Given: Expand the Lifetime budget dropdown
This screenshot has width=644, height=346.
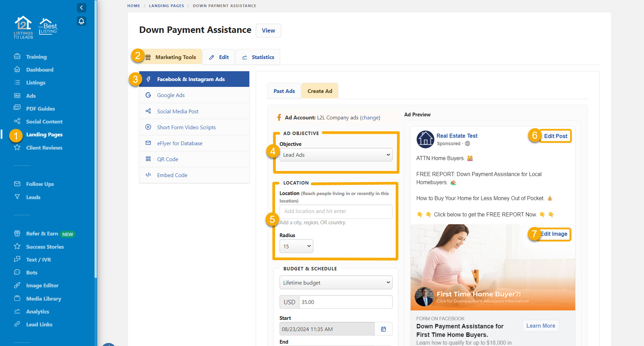Looking at the screenshot, I should pos(336,283).
